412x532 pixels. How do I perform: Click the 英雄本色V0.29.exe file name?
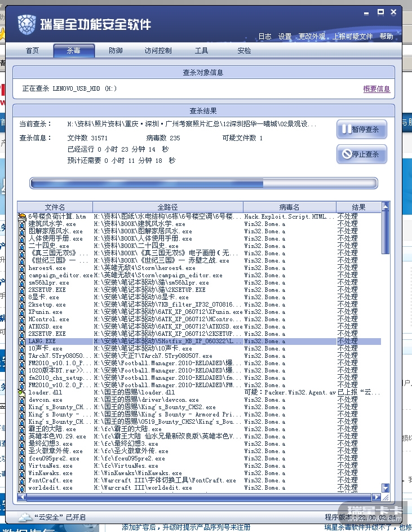tap(57, 436)
